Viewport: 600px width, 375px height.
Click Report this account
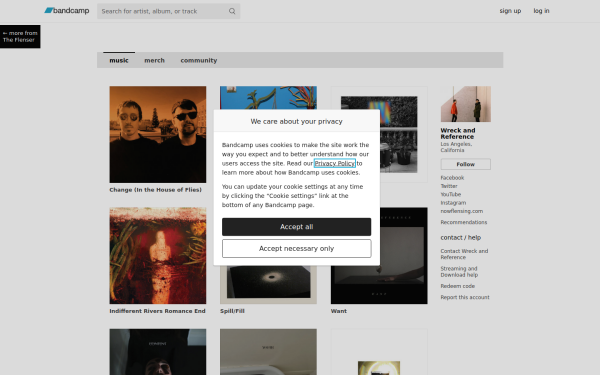coord(465,297)
